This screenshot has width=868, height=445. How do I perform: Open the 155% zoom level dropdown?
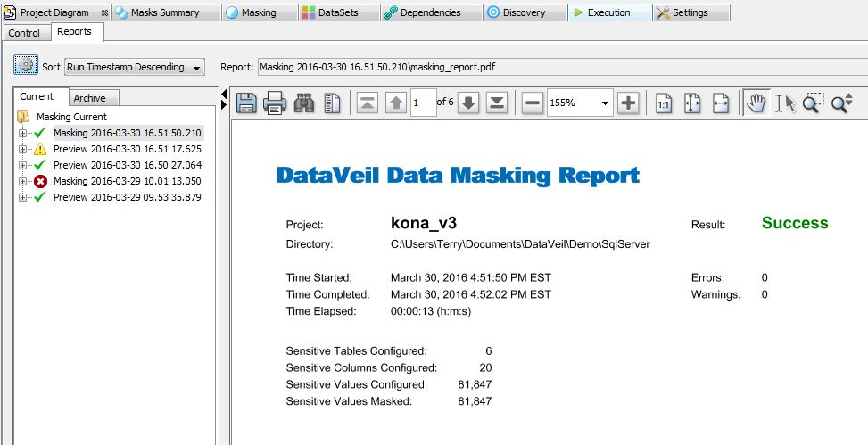point(580,103)
